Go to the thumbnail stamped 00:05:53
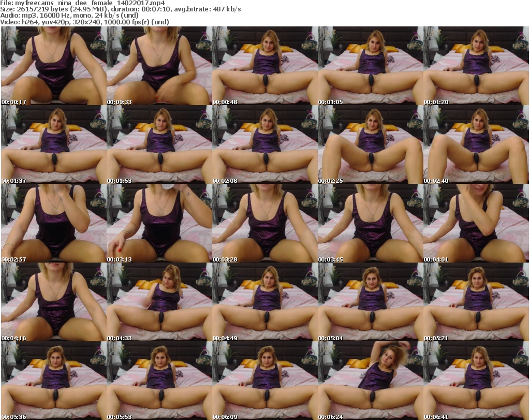 click(x=159, y=381)
